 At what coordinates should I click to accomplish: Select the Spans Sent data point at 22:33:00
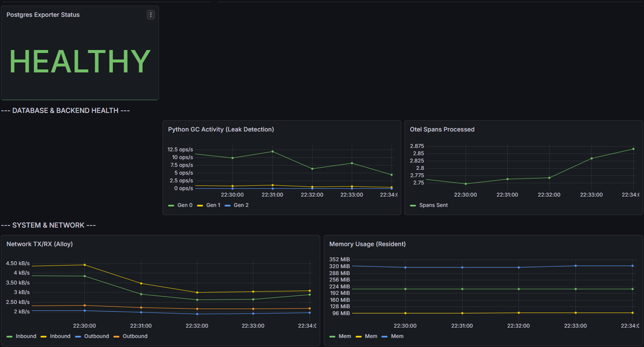[591, 158]
